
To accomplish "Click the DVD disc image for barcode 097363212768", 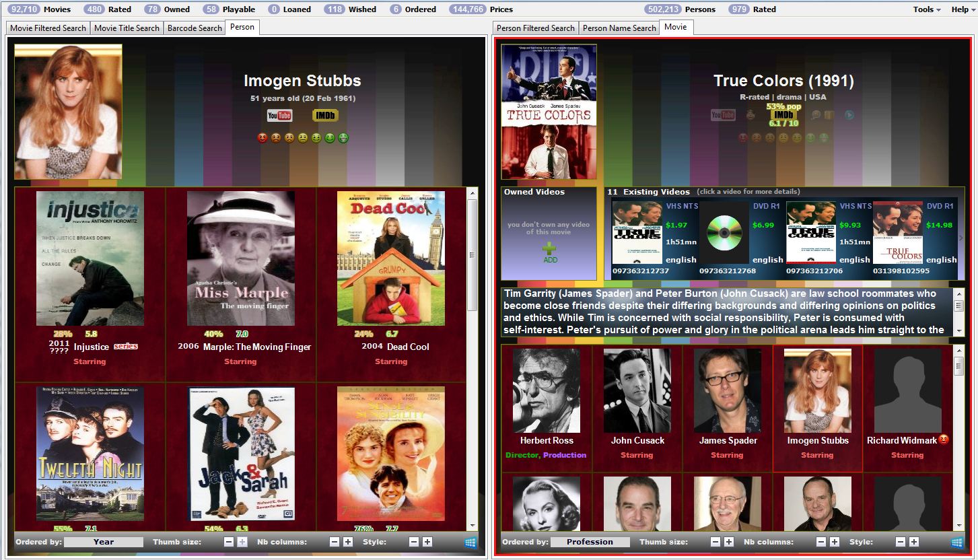I will (x=724, y=234).
